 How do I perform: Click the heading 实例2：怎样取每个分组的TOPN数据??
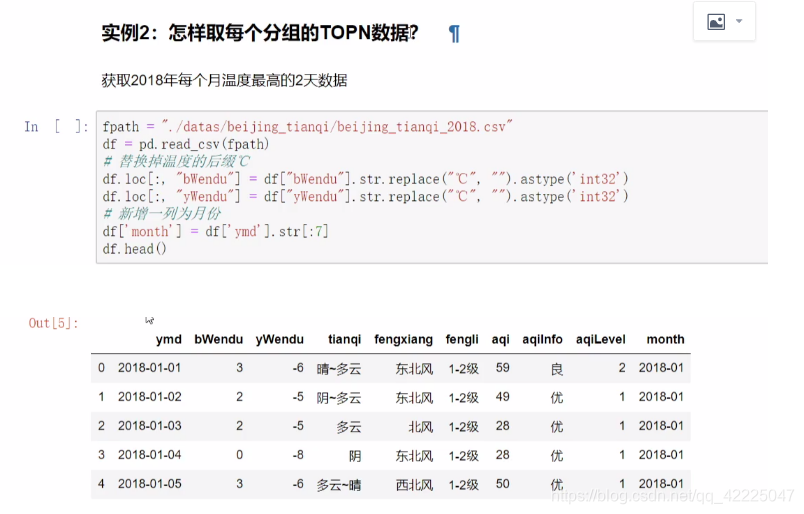(259, 33)
